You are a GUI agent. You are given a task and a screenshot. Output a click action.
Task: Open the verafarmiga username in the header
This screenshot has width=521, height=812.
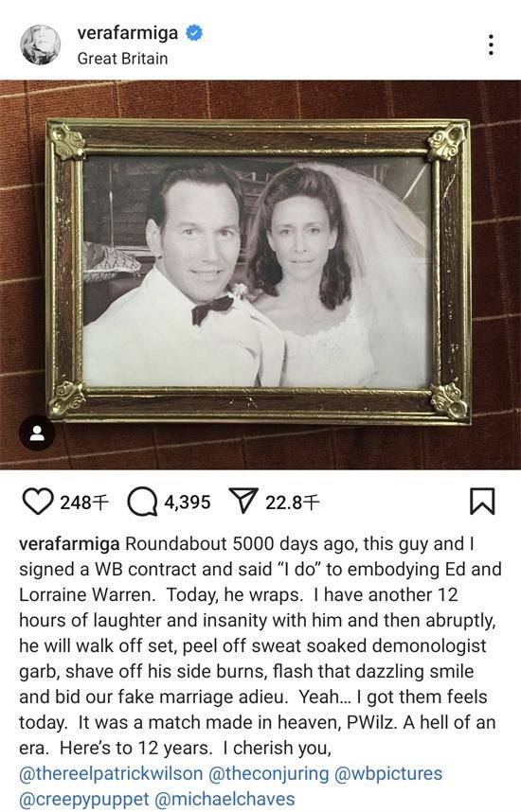pos(128,32)
